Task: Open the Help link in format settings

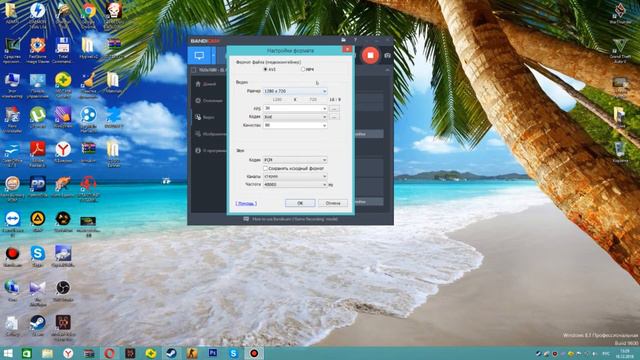Action: [x=246, y=203]
